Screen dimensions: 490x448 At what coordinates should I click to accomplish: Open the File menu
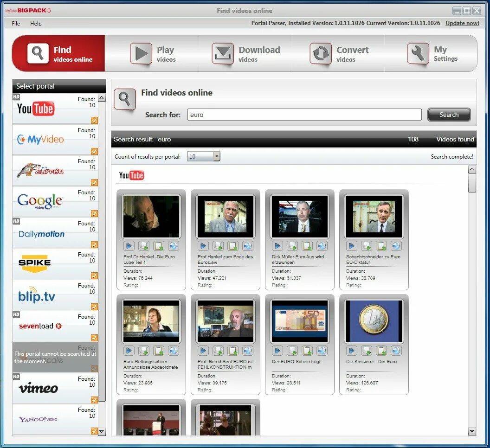pos(16,24)
